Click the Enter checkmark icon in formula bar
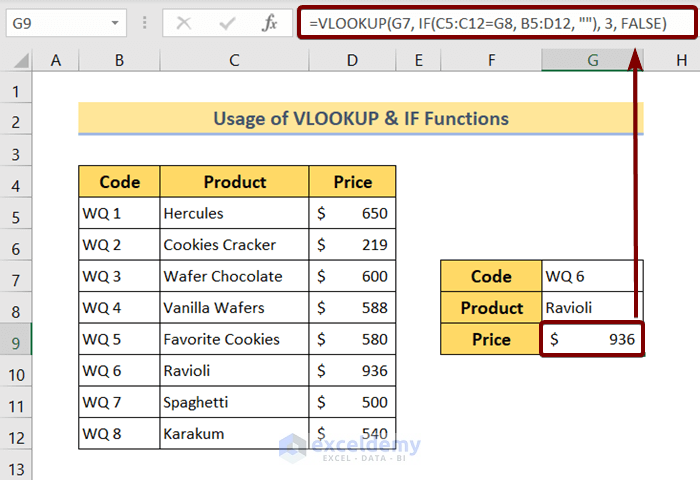Image resolution: width=700 pixels, height=480 pixels. point(227,23)
